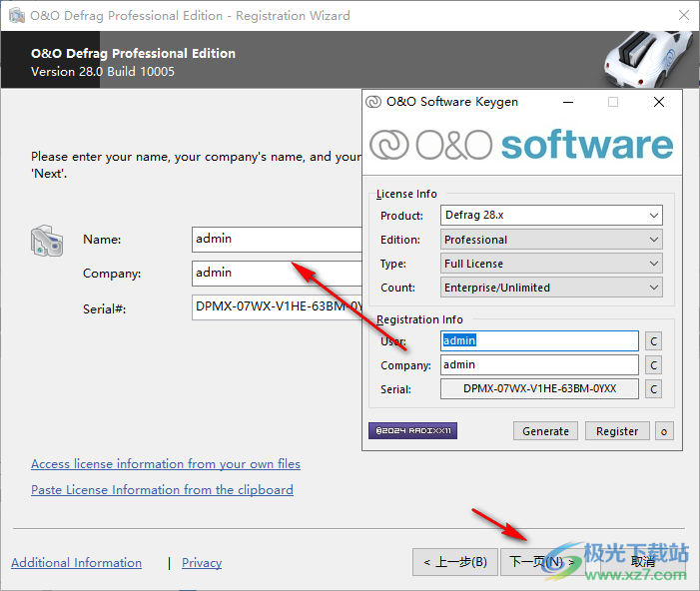Click the O&O Software Keygen title icon
Screen dimensions: 700x591
(x=374, y=102)
